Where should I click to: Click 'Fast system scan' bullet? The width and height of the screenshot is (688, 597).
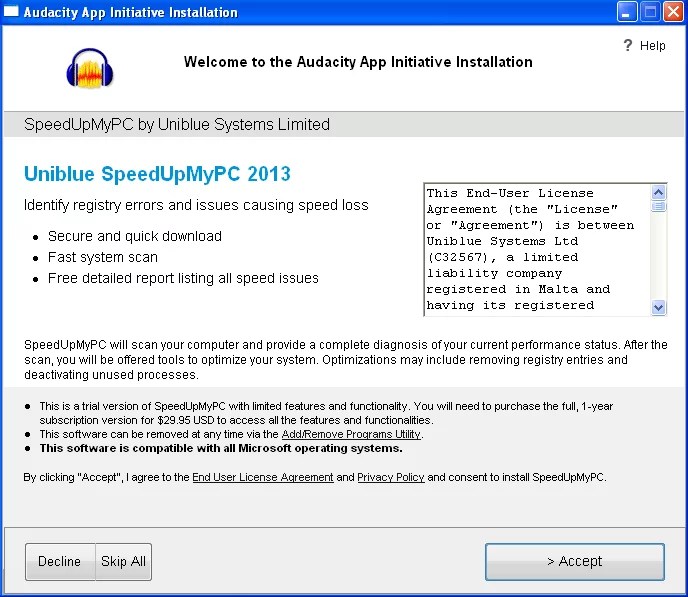click(x=103, y=257)
